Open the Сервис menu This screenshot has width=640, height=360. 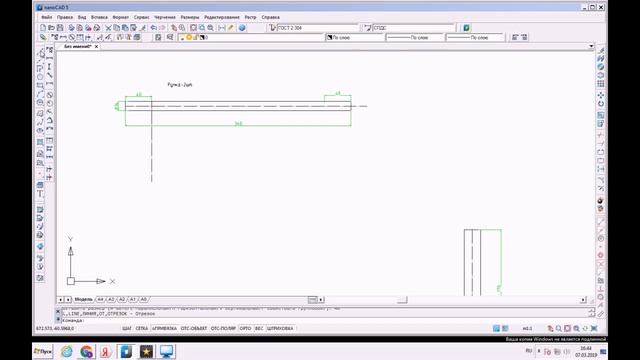pos(142,17)
